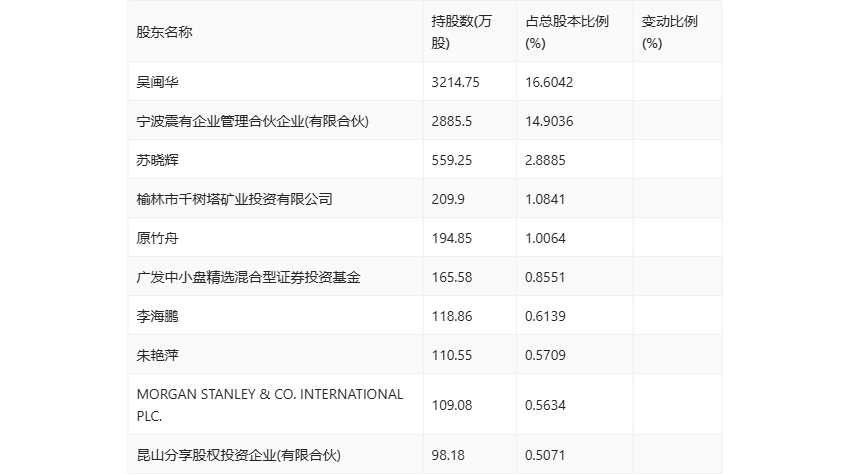Select shareholder name 苏晓辉
This screenshot has width=850, height=474.
[x=157, y=160]
